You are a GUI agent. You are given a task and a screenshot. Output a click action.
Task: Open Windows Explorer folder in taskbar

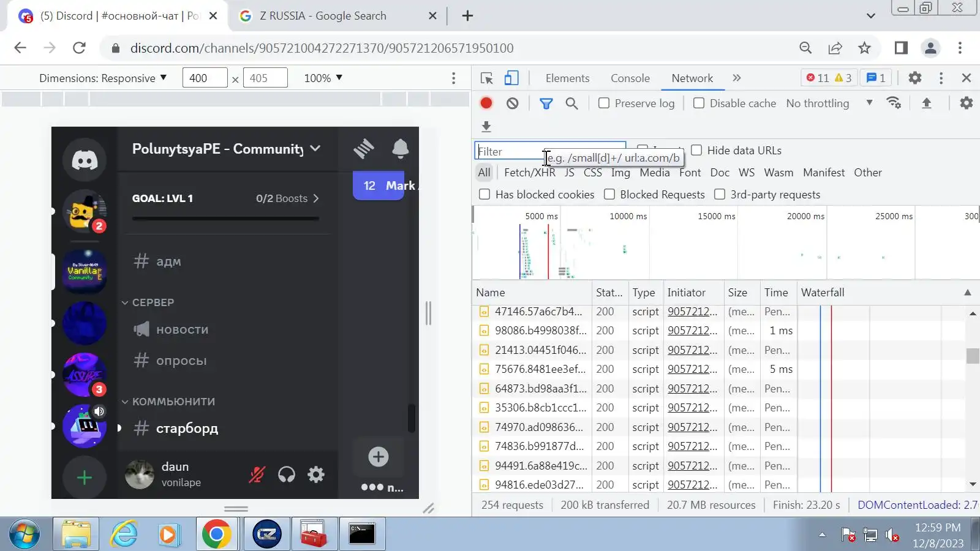(x=76, y=534)
